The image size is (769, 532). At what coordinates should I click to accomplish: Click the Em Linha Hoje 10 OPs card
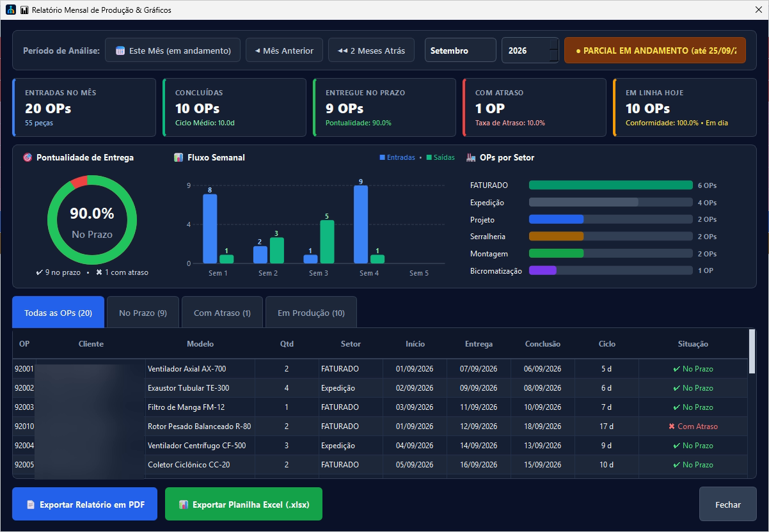coord(685,107)
